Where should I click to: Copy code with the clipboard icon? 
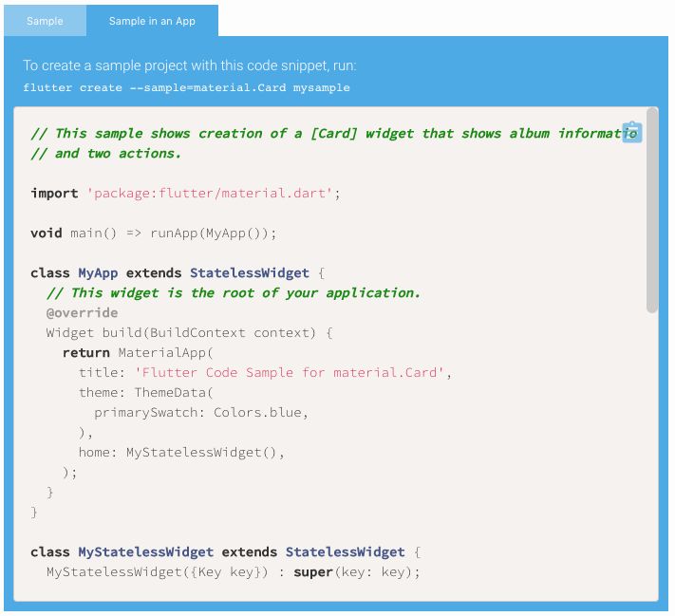(x=632, y=132)
